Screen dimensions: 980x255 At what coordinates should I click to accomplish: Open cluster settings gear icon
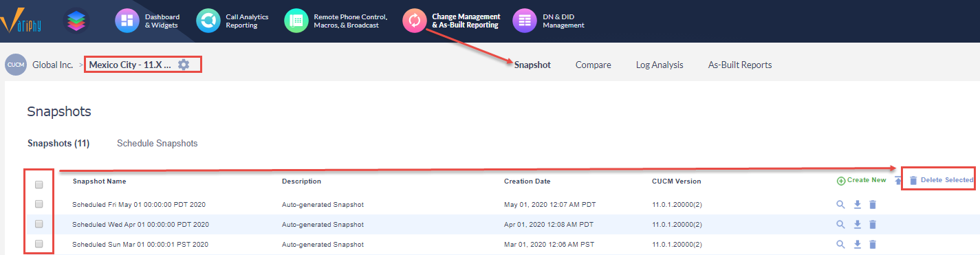pos(183,65)
